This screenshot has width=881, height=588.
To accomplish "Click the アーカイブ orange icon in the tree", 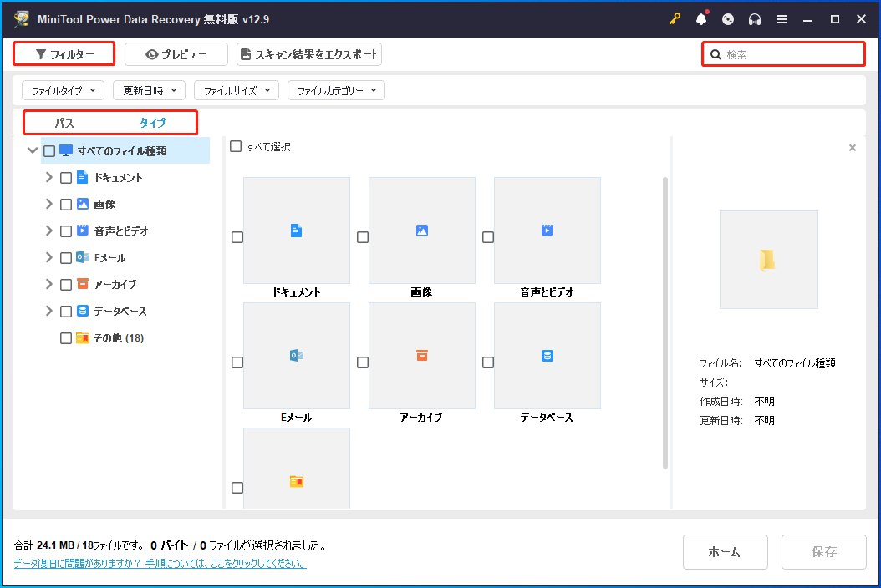I will click(x=83, y=284).
